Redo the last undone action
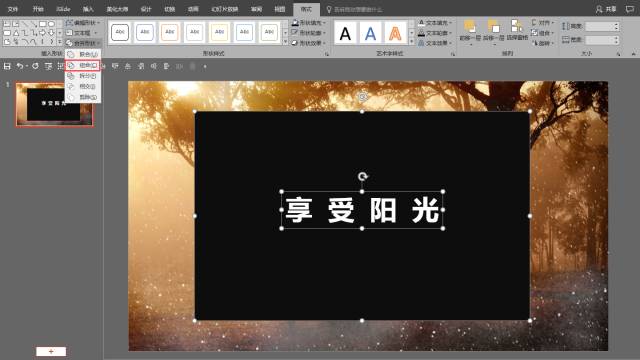 [x=36, y=66]
